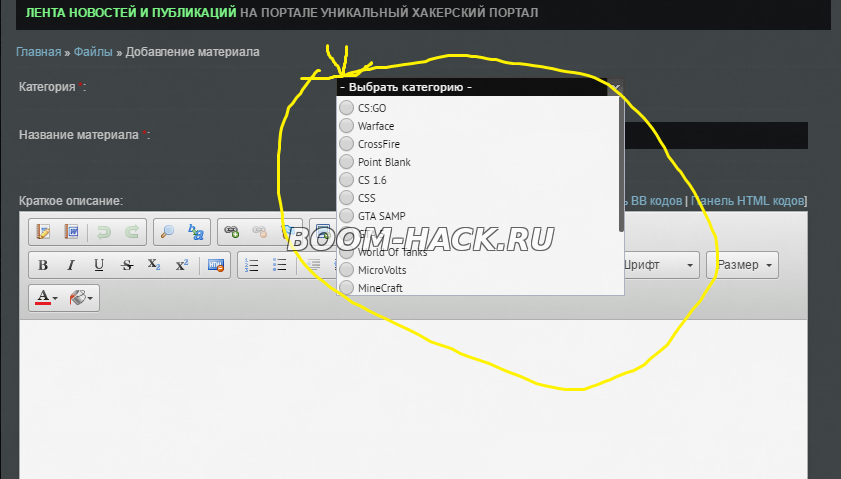Click the superscript icon
The width and height of the screenshot is (841, 479).
tap(181, 265)
